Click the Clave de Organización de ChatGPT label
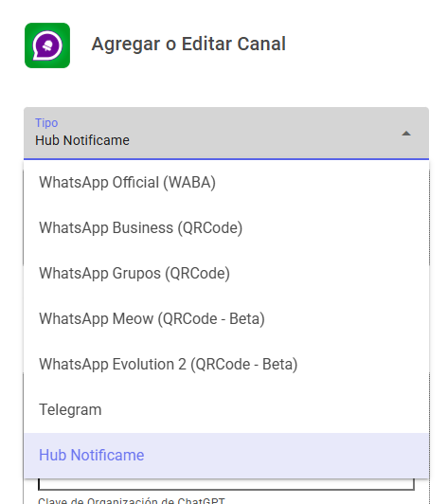 132,501
